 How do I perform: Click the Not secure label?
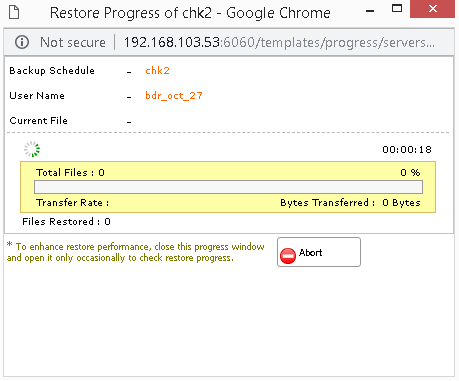tap(73, 42)
